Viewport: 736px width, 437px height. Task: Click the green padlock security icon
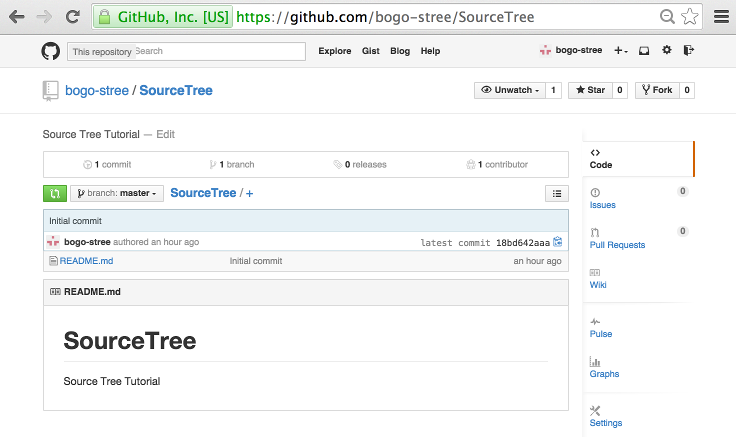105,17
